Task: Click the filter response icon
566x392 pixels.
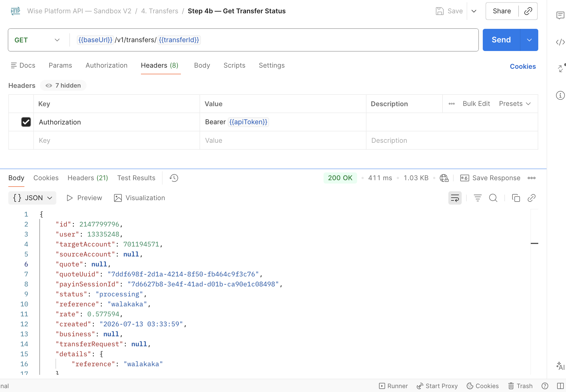Action: tap(478, 198)
